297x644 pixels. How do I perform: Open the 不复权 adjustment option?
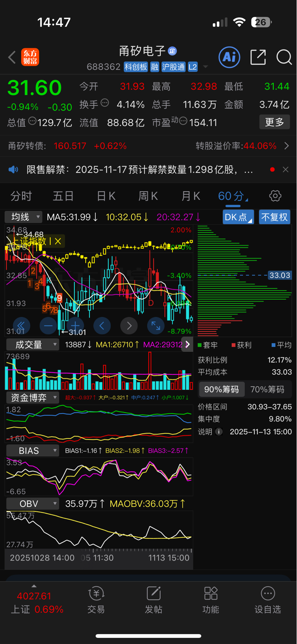pyautogui.click(x=274, y=217)
